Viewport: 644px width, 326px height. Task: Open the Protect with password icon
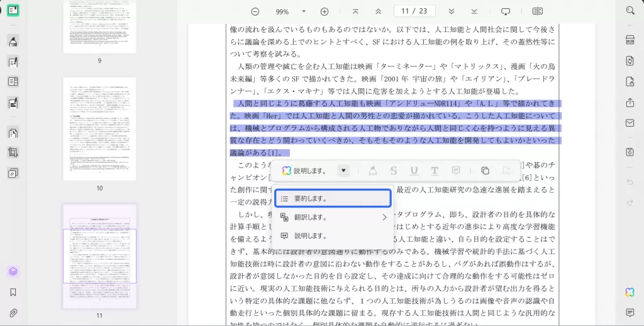pyautogui.click(x=630, y=81)
